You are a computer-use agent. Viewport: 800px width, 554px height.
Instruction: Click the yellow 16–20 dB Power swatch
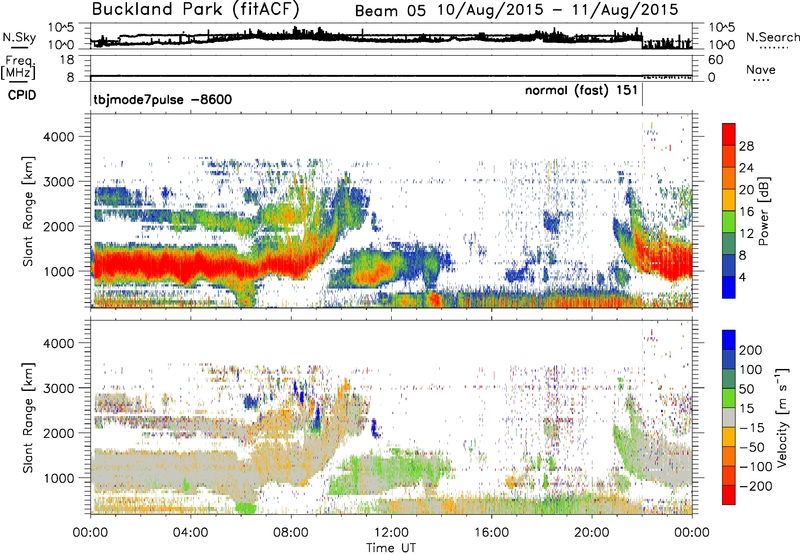[729, 200]
